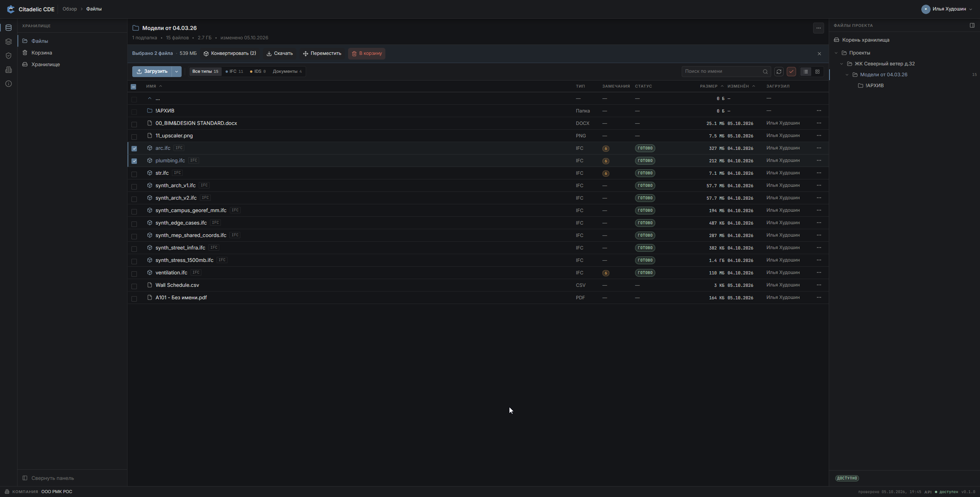Toggle the select-all header checkbox
This screenshot has width=980, height=497.
(133, 87)
